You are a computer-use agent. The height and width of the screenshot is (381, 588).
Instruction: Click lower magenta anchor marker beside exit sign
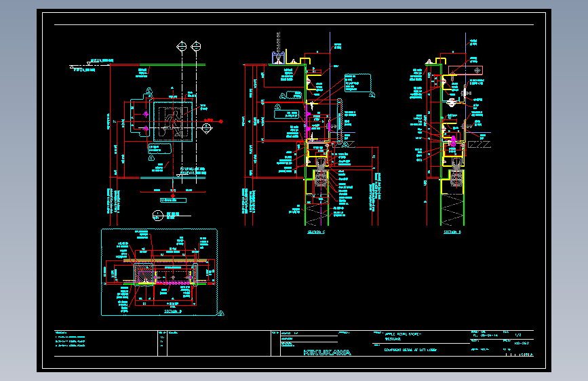tap(146, 129)
